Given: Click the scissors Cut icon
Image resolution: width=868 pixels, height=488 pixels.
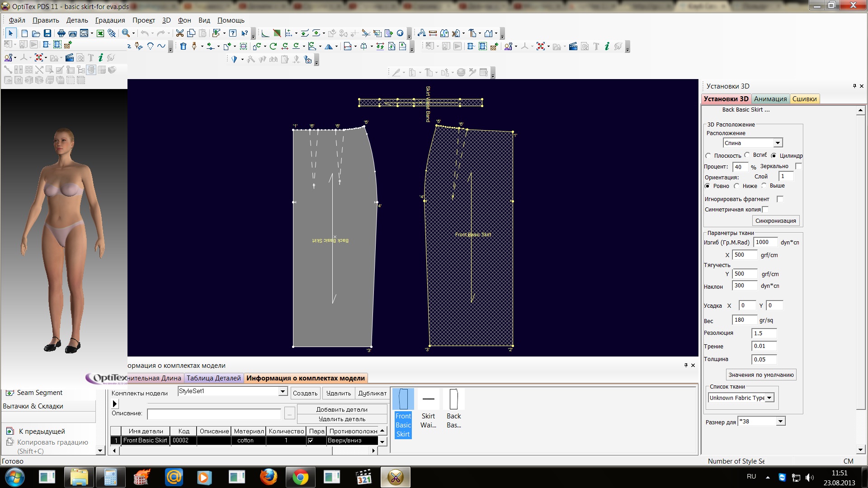Looking at the screenshot, I should 179,33.
